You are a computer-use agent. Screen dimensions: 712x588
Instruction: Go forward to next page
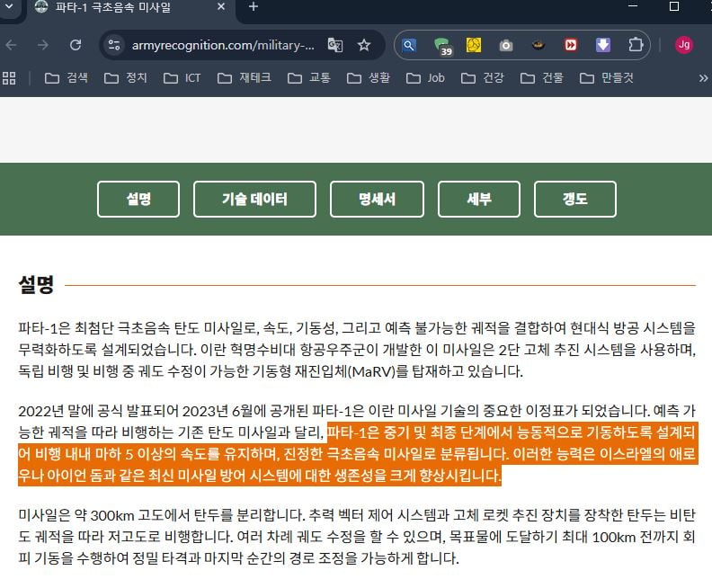pyautogui.click(x=42, y=45)
